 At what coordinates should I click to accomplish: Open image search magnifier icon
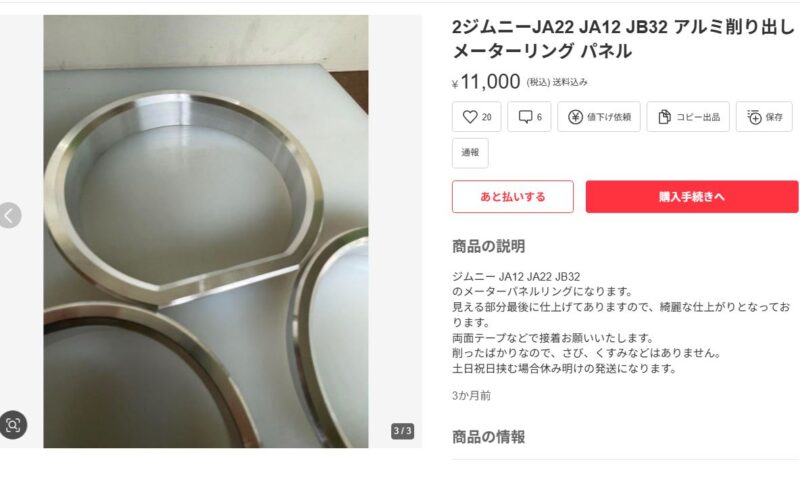coord(13,424)
